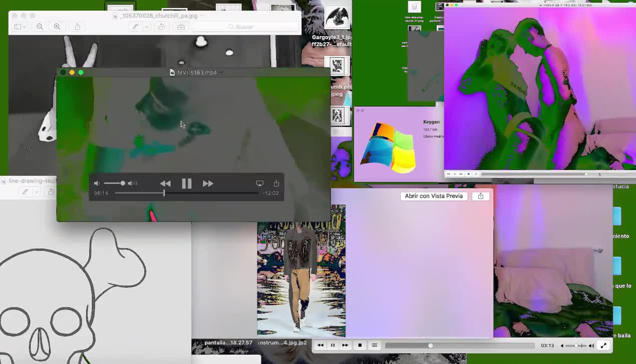
Task: Open markup pen options dropdown arrow
Action: pos(146,27)
